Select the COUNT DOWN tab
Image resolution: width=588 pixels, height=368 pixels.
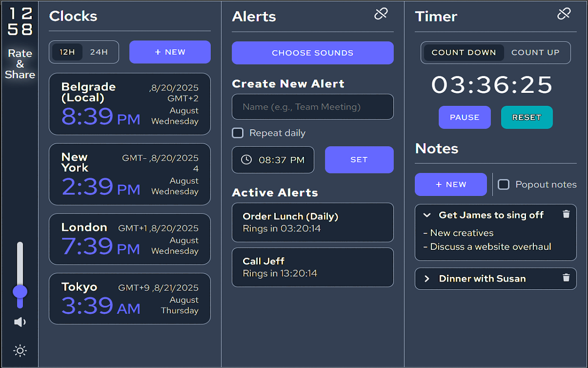tap(464, 52)
